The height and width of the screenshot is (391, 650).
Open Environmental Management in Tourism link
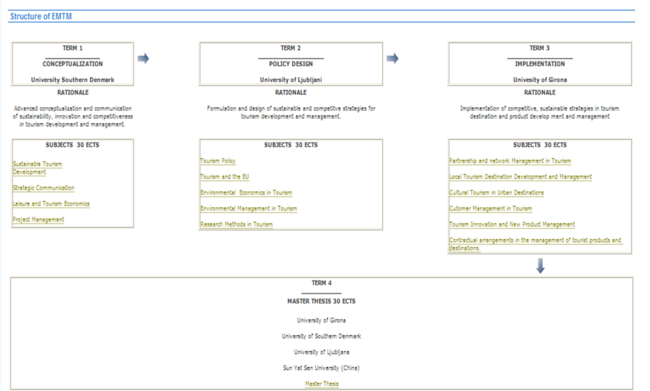coord(248,208)
